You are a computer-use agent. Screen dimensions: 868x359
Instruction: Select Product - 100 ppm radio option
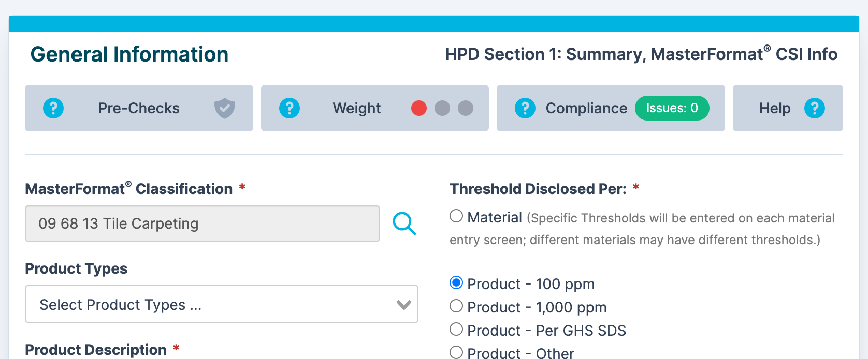456,283
